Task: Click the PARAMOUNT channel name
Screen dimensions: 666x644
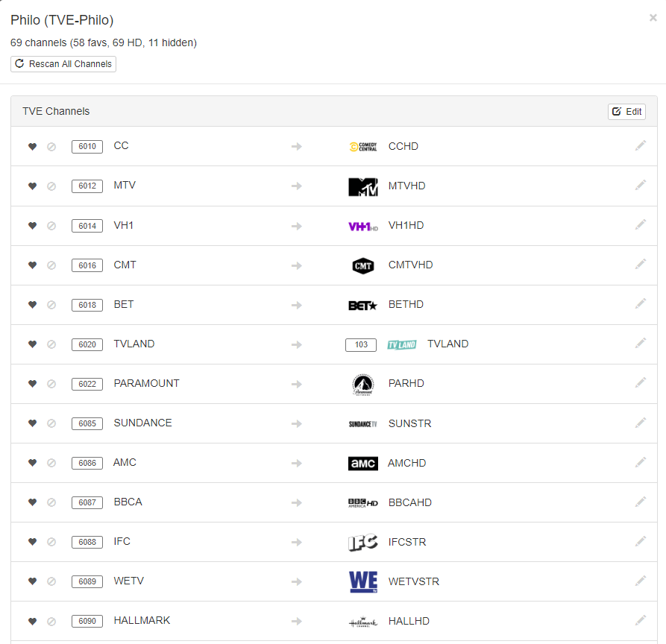Action: click(x=146, y=383)
